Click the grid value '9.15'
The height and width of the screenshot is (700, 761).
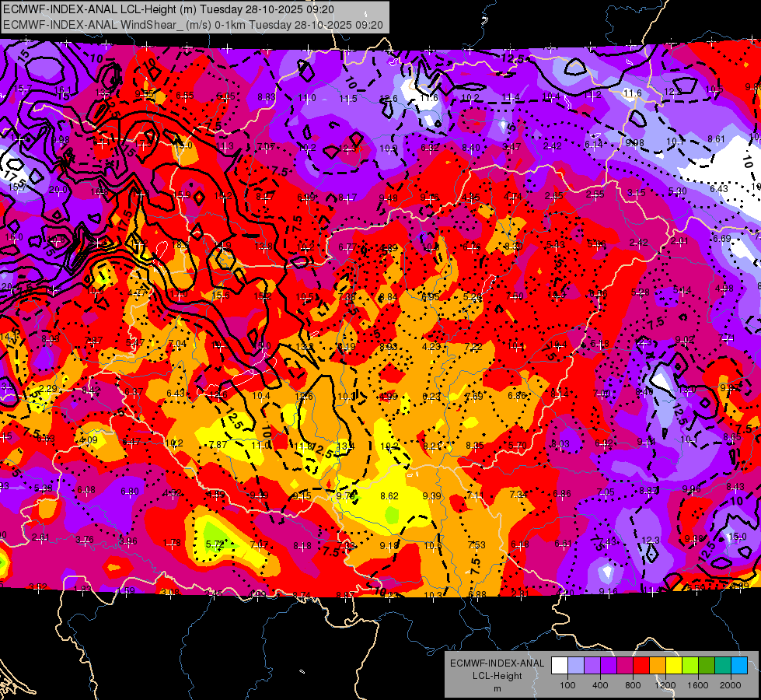pos(302,496)
